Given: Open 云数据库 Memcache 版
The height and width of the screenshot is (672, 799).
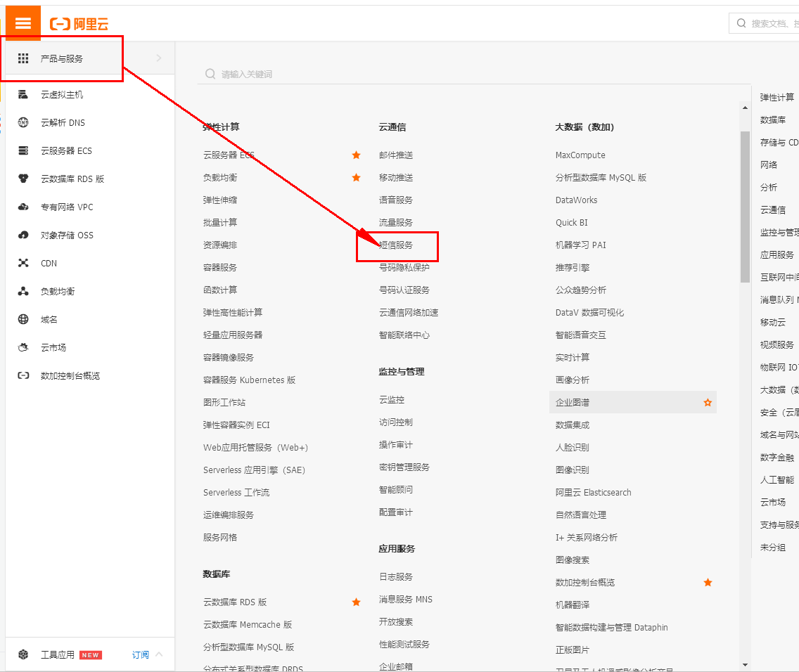Looking at the screenshot, I should tap(247, 625).
